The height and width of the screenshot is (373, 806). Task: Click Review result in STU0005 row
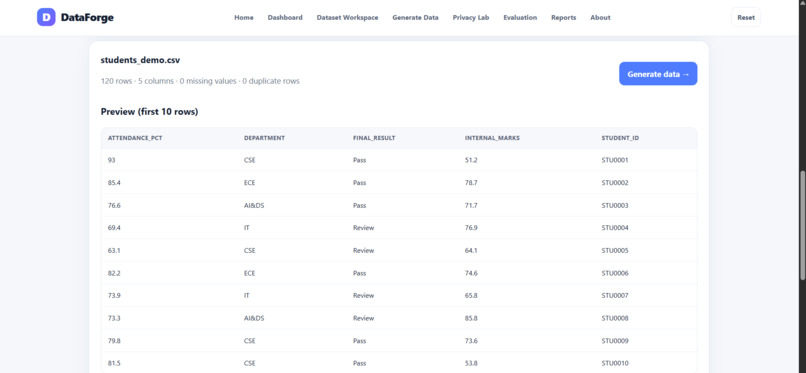coord(363,251)
